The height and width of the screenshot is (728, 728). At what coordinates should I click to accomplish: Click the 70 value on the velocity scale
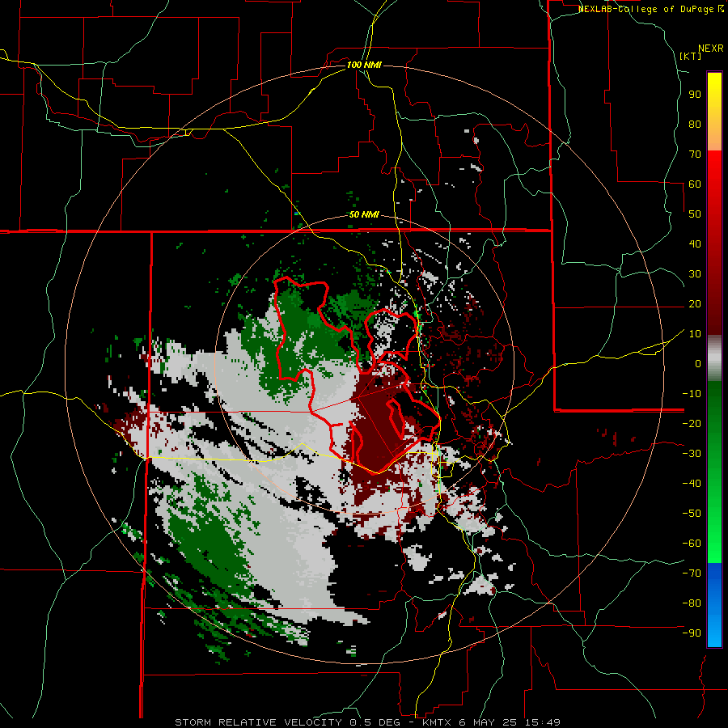[695, 154]
